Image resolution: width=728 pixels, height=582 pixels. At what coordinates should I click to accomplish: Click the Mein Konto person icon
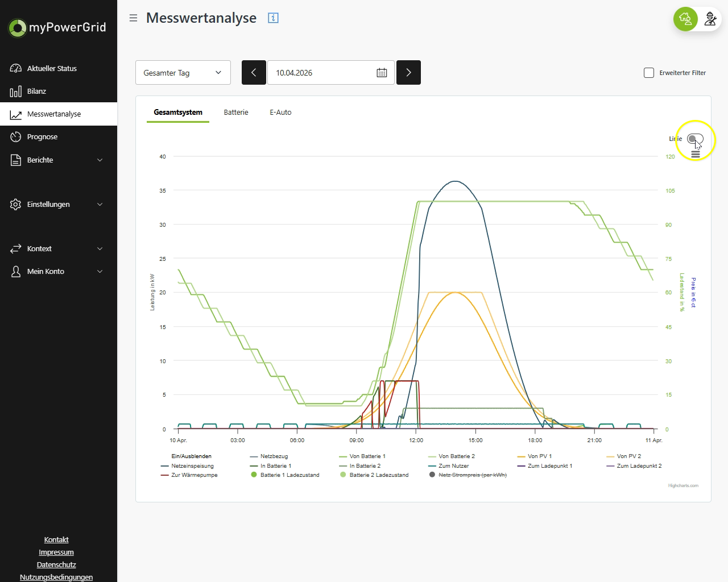pyautogui.click(x=16, y=272)
